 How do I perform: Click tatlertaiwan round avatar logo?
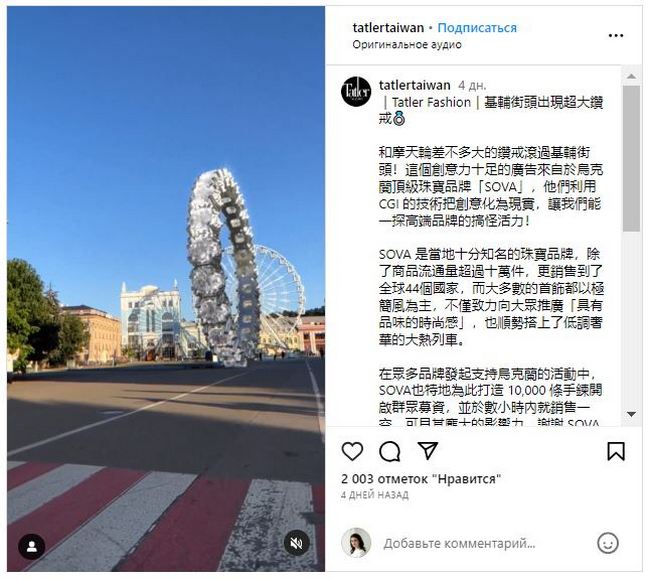(x=356, y=91)
